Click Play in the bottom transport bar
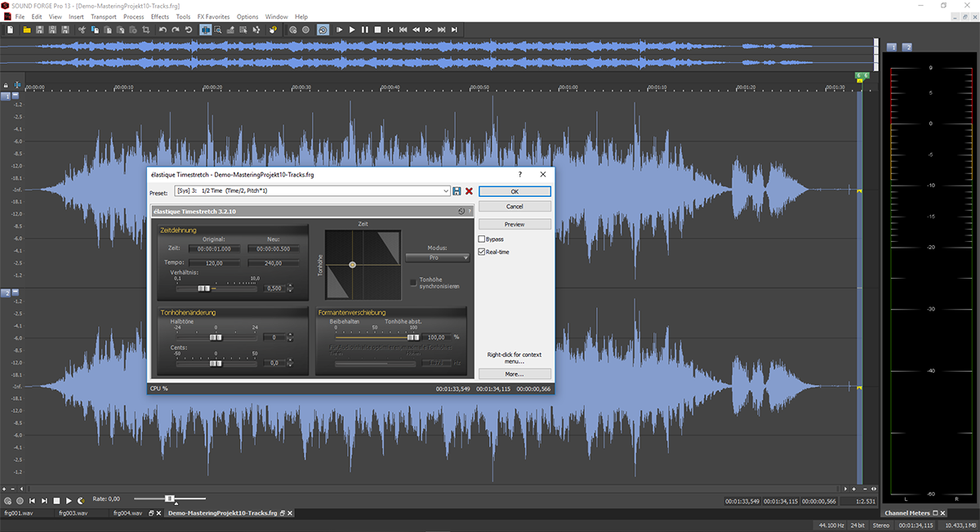Image resolution: width=980 pixels, height=532 pixels. (69, 500)
